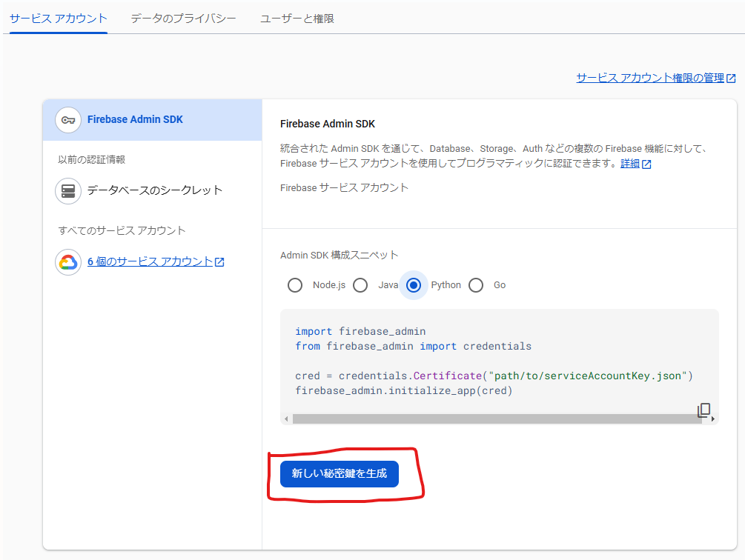Open the サービス アカウント権限の管理 link
This screenshot has height=560, width=745.
650,78
